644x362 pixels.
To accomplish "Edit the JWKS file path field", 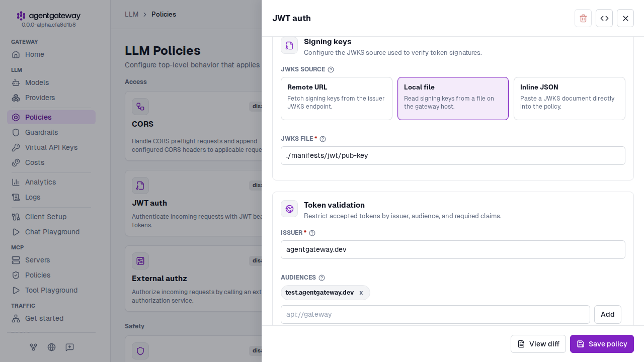I will (453, 155).
